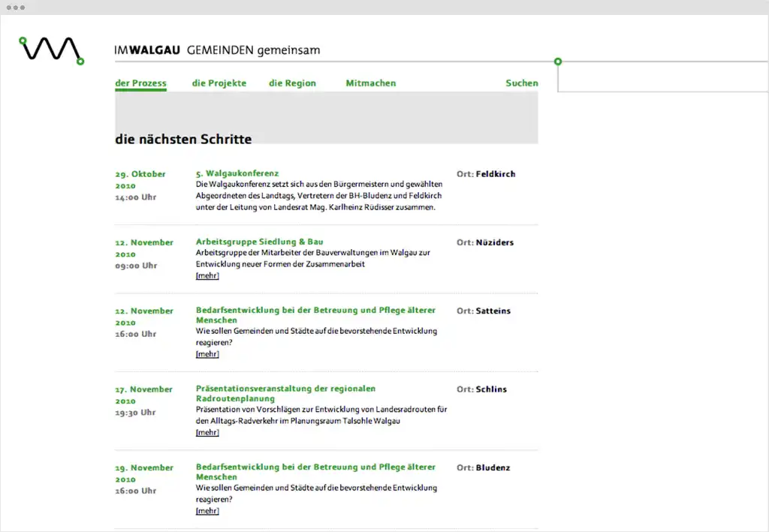Open Präsentationsveranstaltung der regionalen Radroutenplanung title
This screenshot has height=532, width=769.
(x=285, y=393)
